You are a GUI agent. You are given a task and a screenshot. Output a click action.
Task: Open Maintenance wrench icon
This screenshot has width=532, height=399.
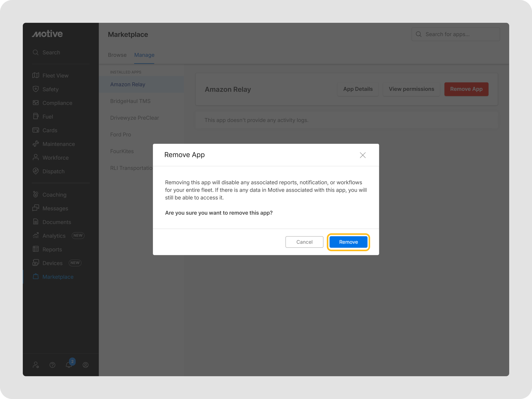point(36,144)
